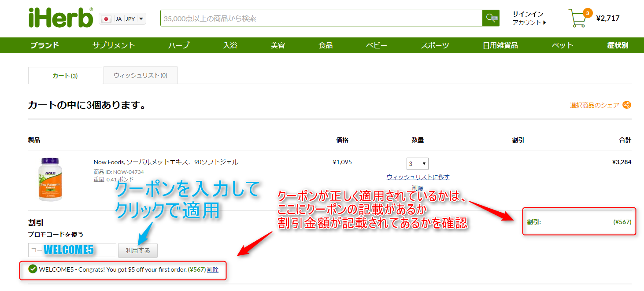This screenshot has width=644, height=291.
Task: Click the share icon next to 選択商品のシェア
Action: click(x=627, y=105)
